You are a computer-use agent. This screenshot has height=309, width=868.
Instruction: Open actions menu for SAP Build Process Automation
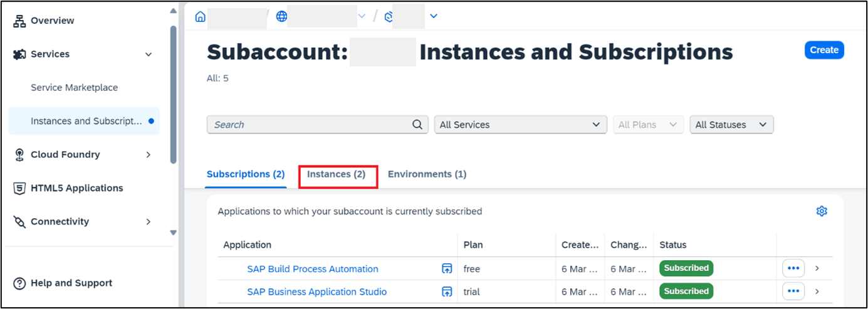click(793, 268)
